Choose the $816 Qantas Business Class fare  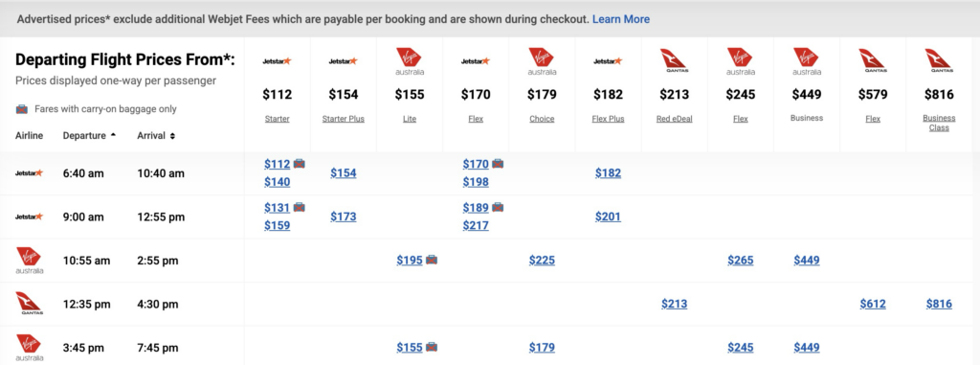pos(939,304)
